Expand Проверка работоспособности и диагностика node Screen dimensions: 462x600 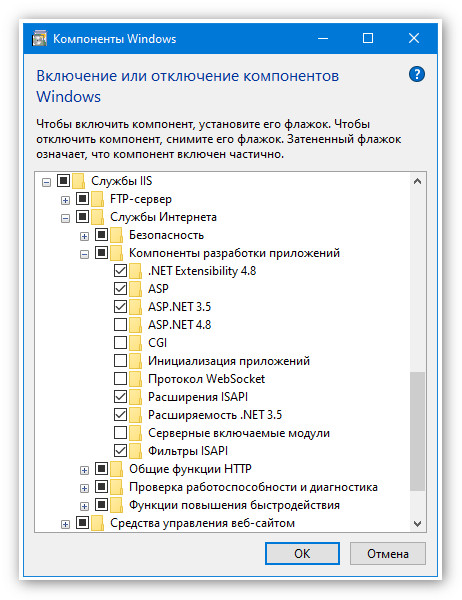pyautogui.click(x=84, y=488)
